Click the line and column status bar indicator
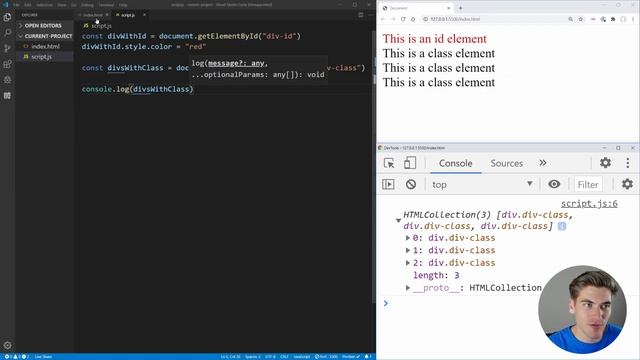 pyautogui.click(x=231, y=357)
